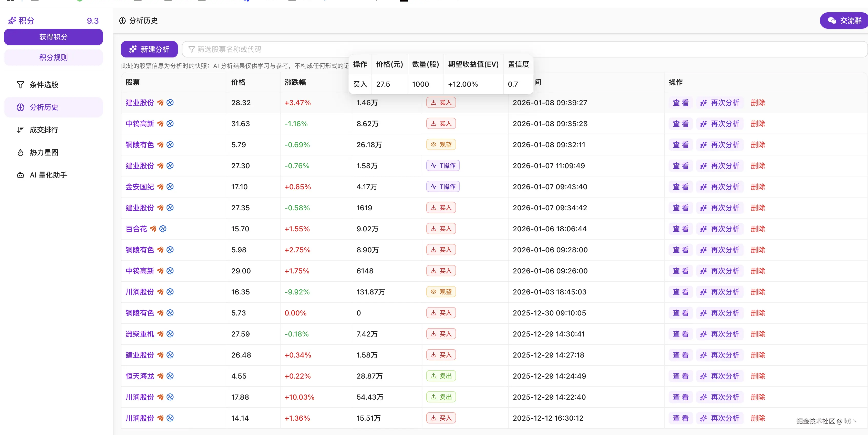
Task: Click the funnel icon next to 条件选股
Action: (20, 85)
